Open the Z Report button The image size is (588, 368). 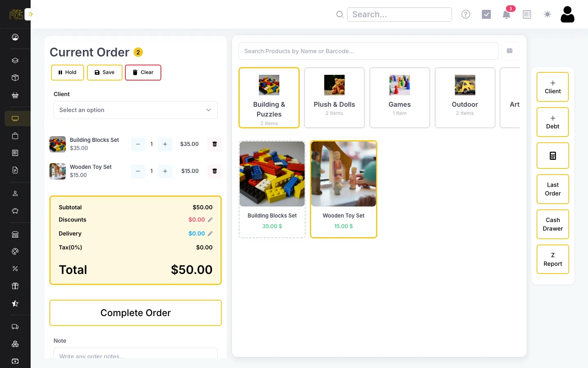tap(553, 259)
